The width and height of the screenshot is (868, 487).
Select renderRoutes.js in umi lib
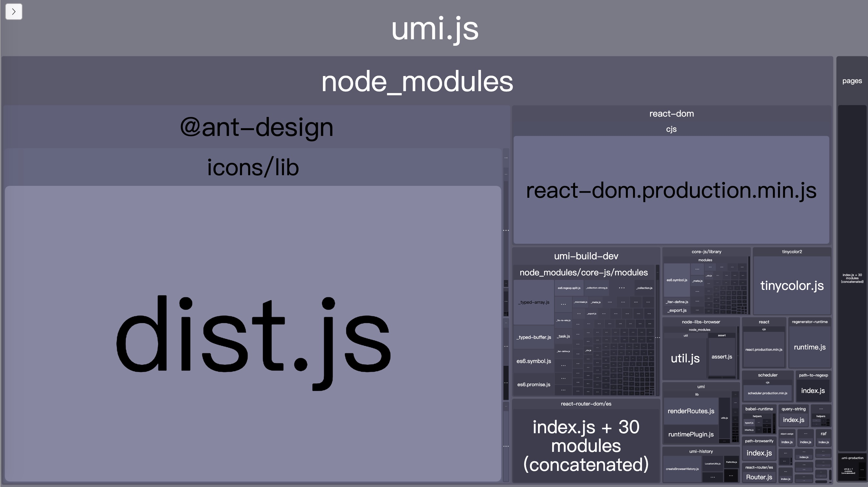691,411
